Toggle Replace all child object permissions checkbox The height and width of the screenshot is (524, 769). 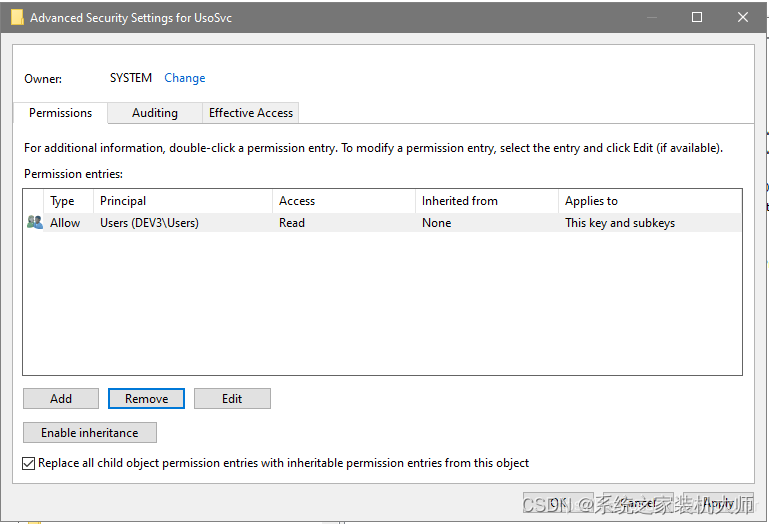pyautogui.click(x=29, y=464)
